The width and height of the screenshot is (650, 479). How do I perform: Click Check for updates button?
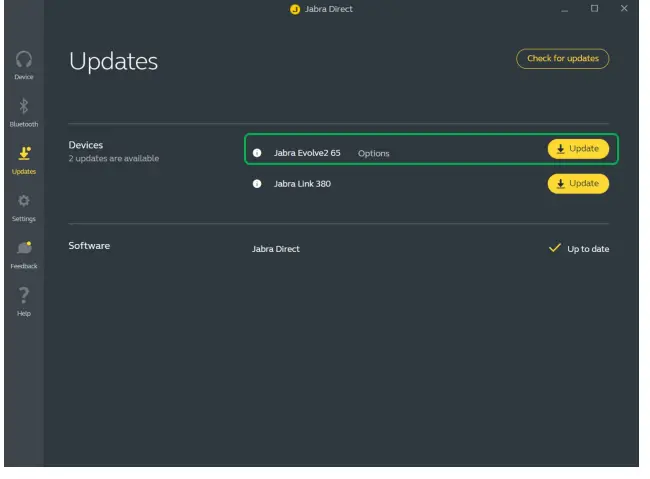[x=563, y=59]
